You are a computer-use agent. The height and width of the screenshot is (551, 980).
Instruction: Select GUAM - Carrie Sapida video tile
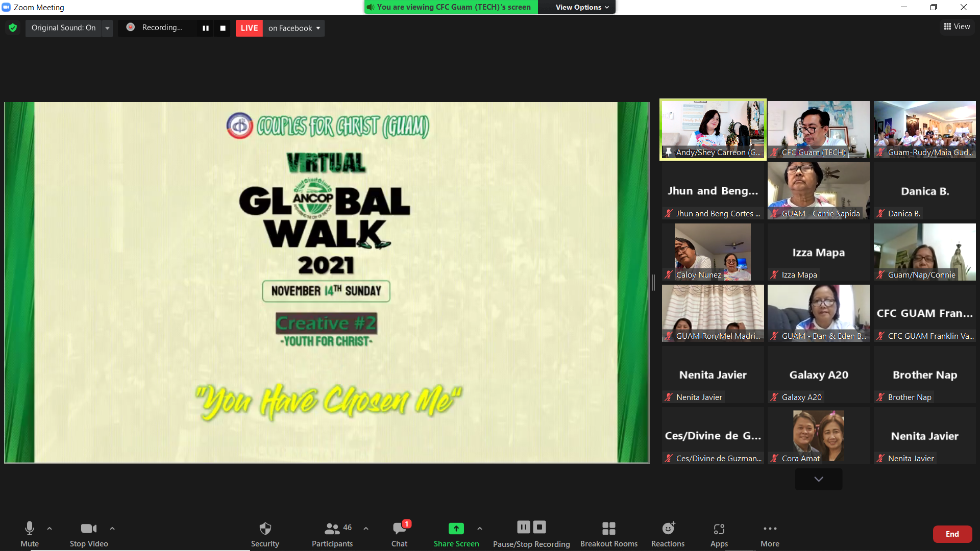[819, 191]
